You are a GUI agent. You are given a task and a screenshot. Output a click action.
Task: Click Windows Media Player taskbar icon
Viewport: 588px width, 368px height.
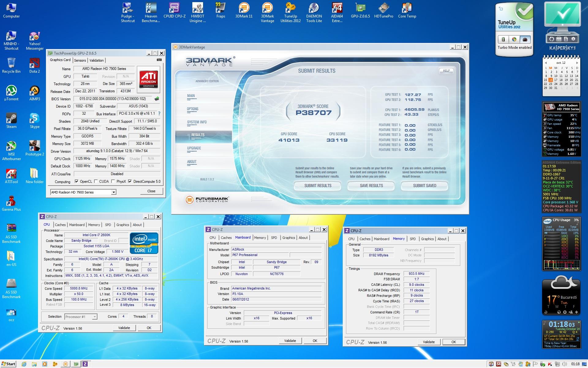45,364
